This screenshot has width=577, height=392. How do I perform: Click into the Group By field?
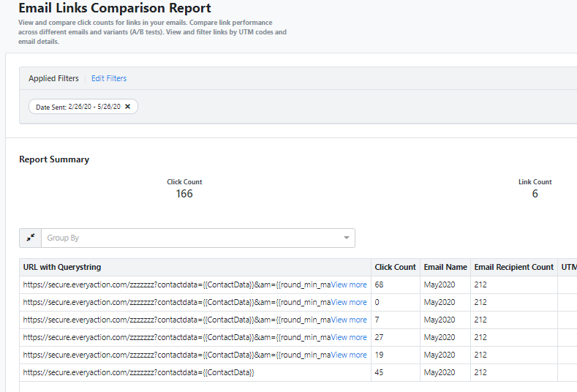click(198, 238)
